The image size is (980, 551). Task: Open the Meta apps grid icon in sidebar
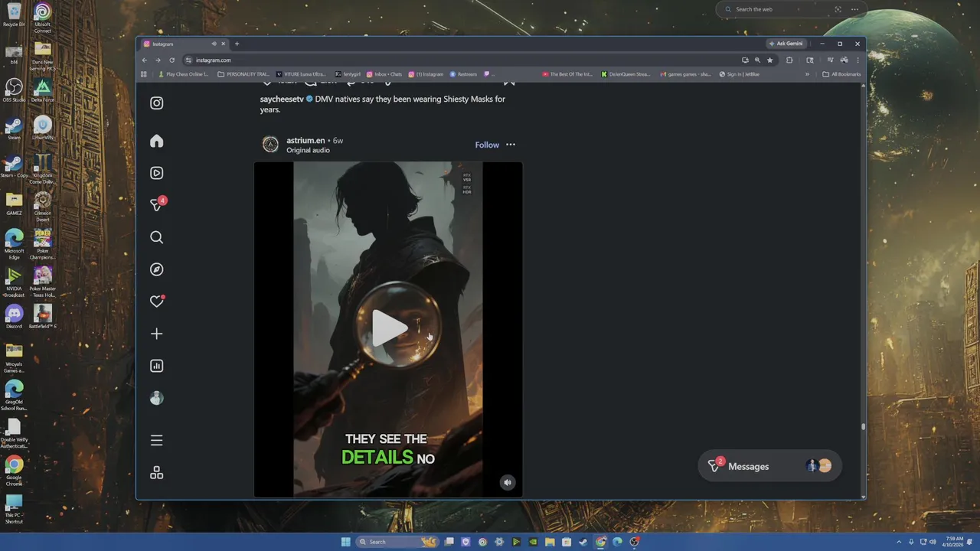(x=156, y=473)
